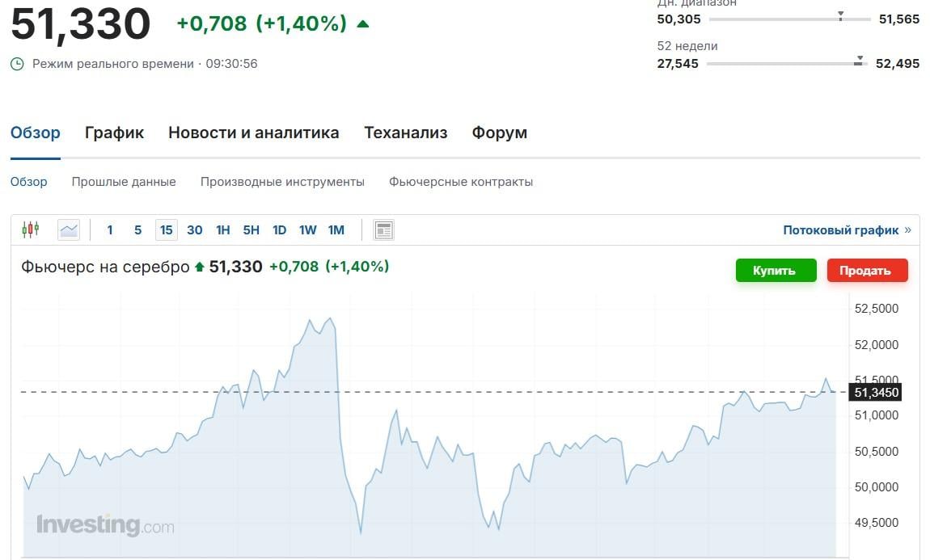
Task: Go to Новости и аналитика tab
Action: point(253,133)
